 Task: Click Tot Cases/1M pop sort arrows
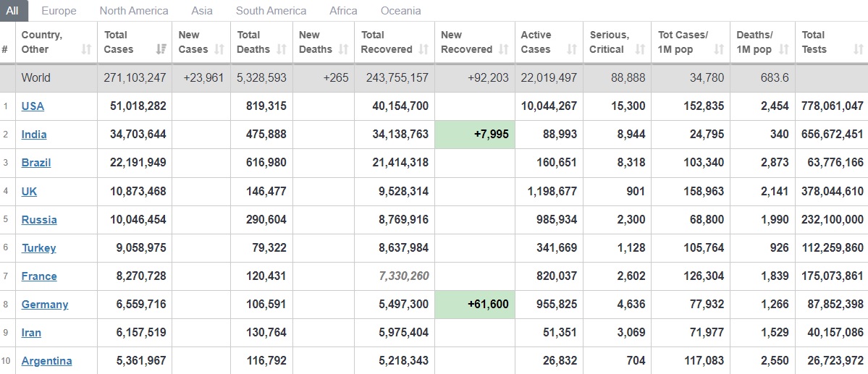coord(719,50)
